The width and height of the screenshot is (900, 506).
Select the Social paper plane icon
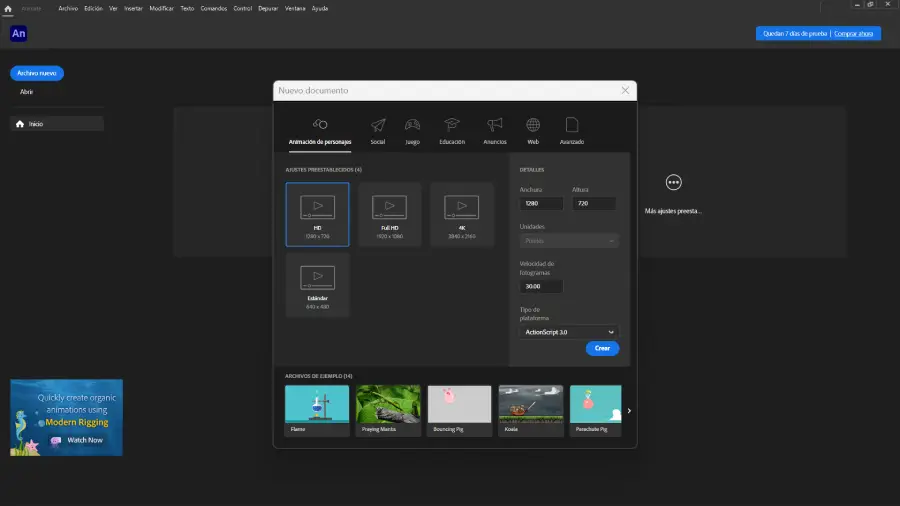coord(378,124)
